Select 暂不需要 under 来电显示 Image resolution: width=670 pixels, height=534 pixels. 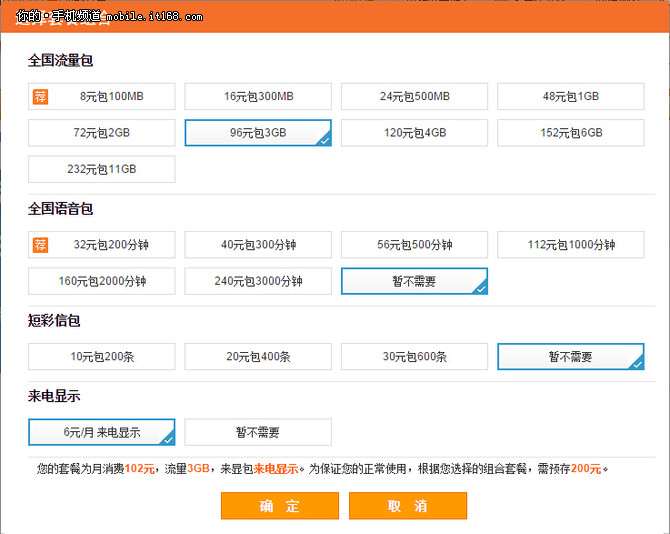tap(258, 432)
